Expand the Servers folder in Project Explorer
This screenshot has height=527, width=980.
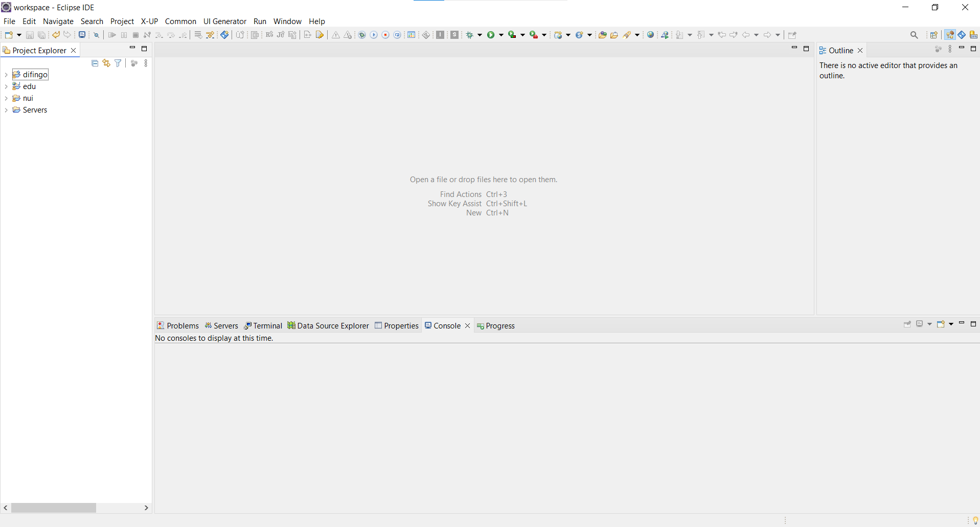6,110
